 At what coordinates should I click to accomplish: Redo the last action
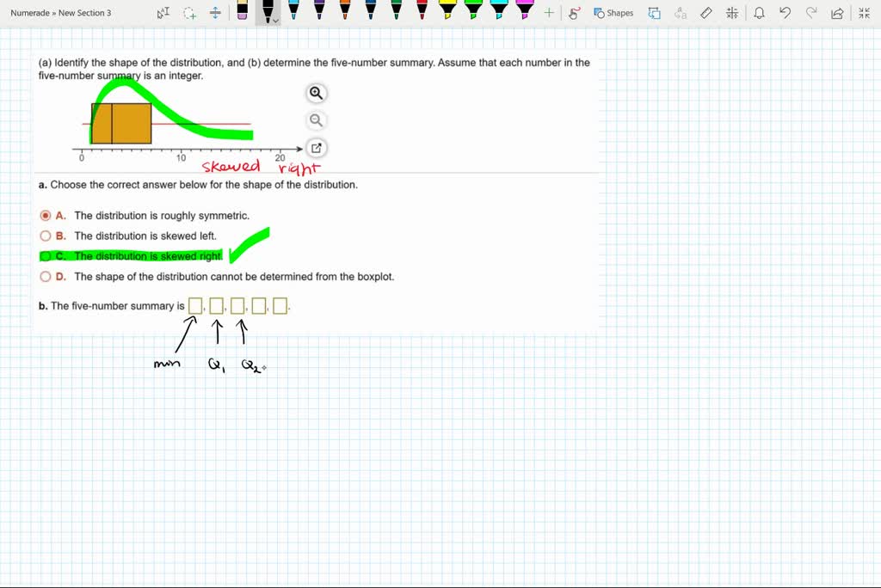point(810,13)
